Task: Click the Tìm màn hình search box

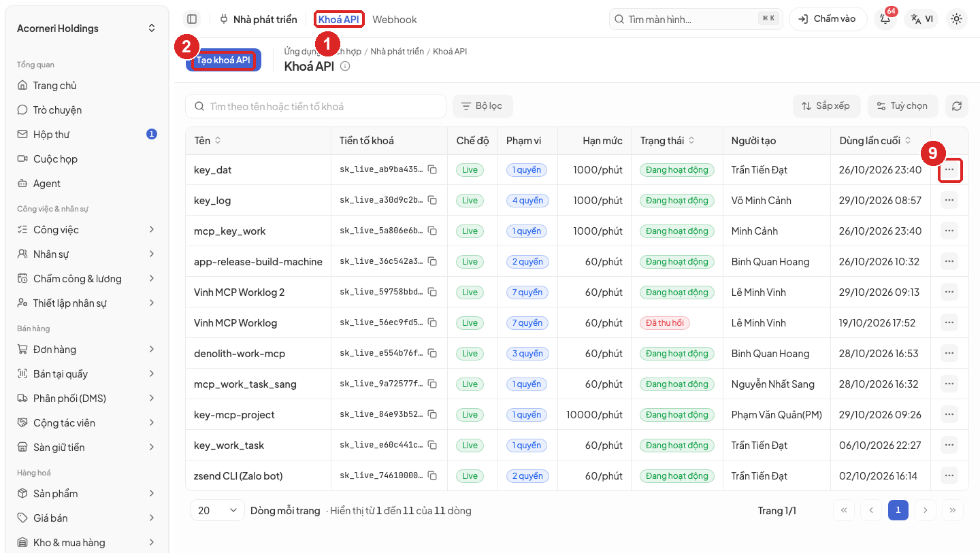Action: coord(696,19)
